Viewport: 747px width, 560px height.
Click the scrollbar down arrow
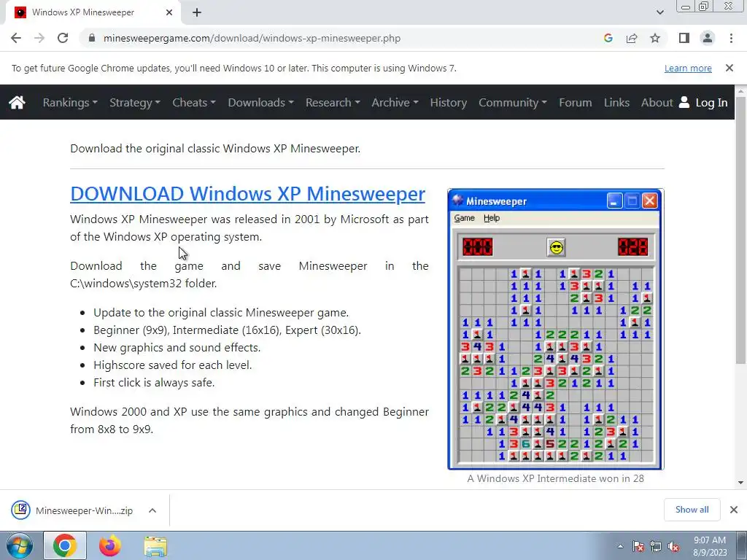click(740, 483)
